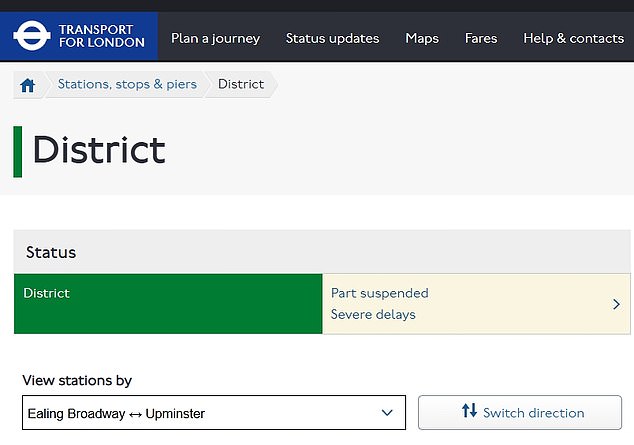The width and height of the screenshot is (634, 445).
Task: Click the Severe delays status text
Action: click(x=373, y=314)
